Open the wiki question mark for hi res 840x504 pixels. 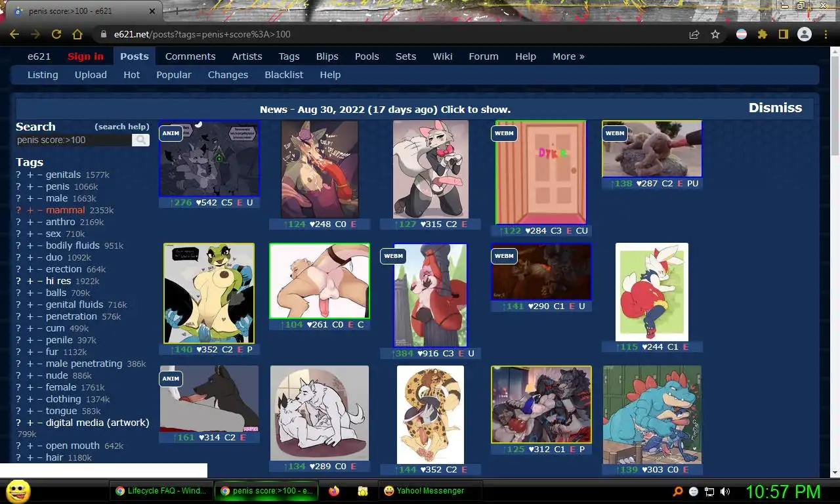point(18,281)
